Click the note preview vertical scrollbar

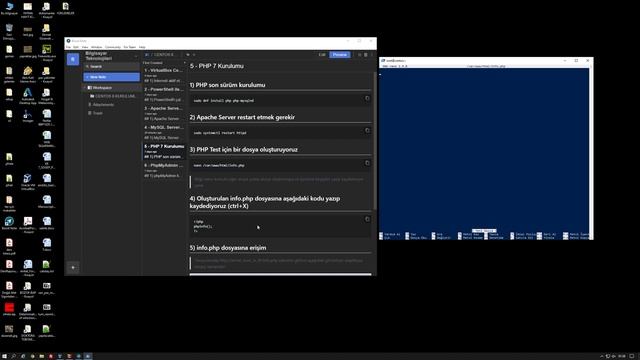coord(374,141)
